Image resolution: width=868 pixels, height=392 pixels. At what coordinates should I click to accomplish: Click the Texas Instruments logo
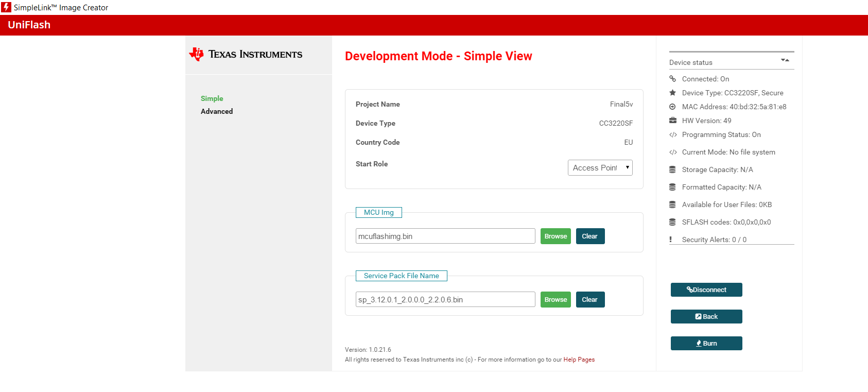click(x=246, y=54)
